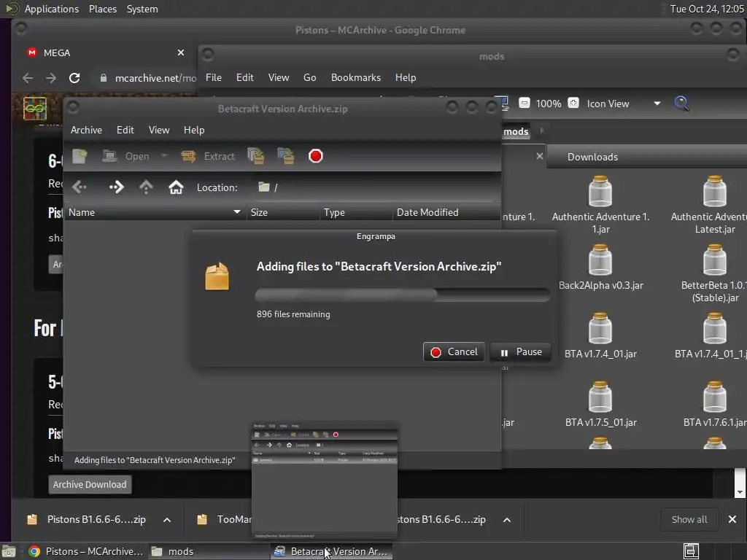This screenshot has width=747, height=560.
Task: Click the add files icon in Engrampa toolbar
Action: [x=256, y=156]
